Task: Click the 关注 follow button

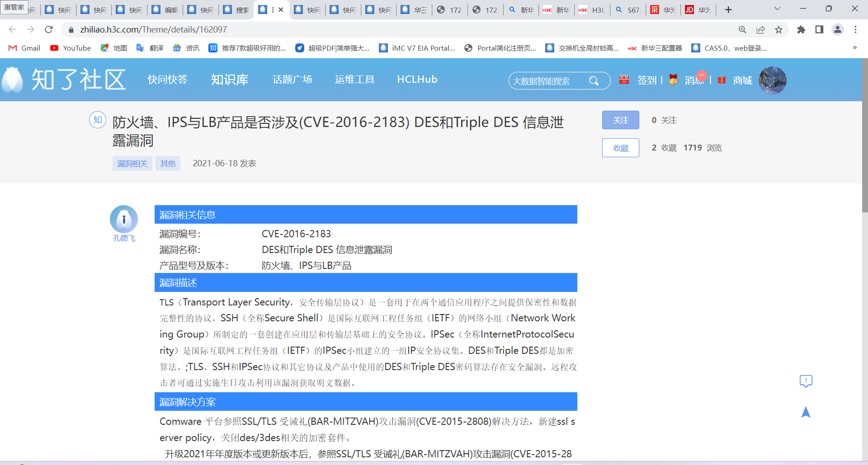Action: [621, 120]
